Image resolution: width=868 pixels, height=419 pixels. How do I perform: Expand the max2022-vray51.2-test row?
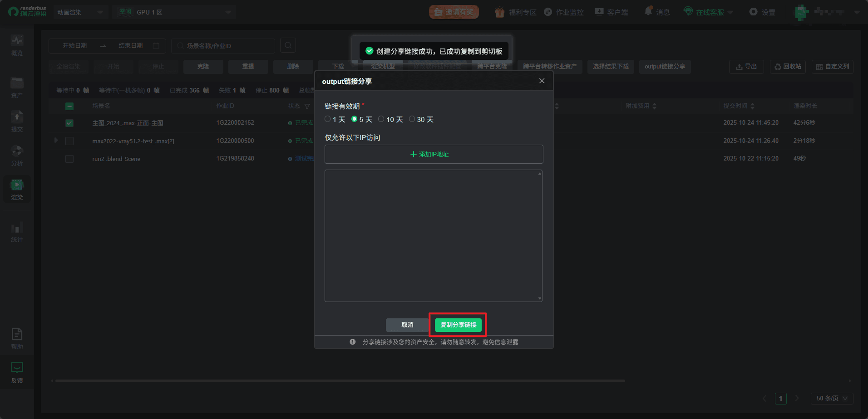(56, 141)
